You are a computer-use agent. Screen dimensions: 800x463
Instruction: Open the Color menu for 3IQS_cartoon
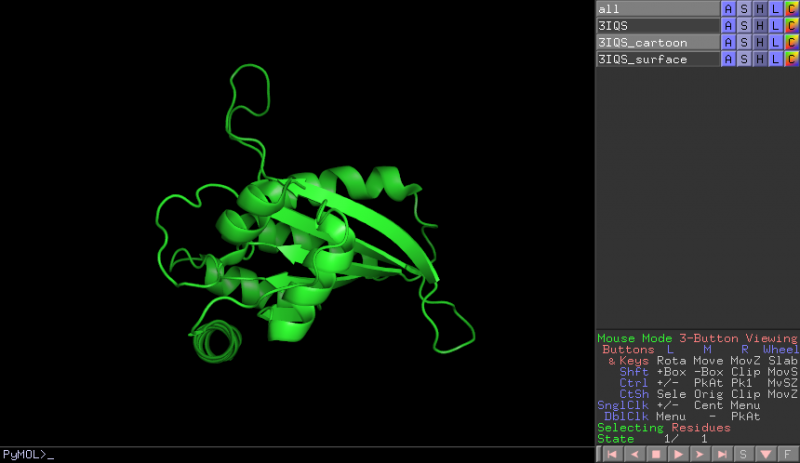(x=791, y=42)
